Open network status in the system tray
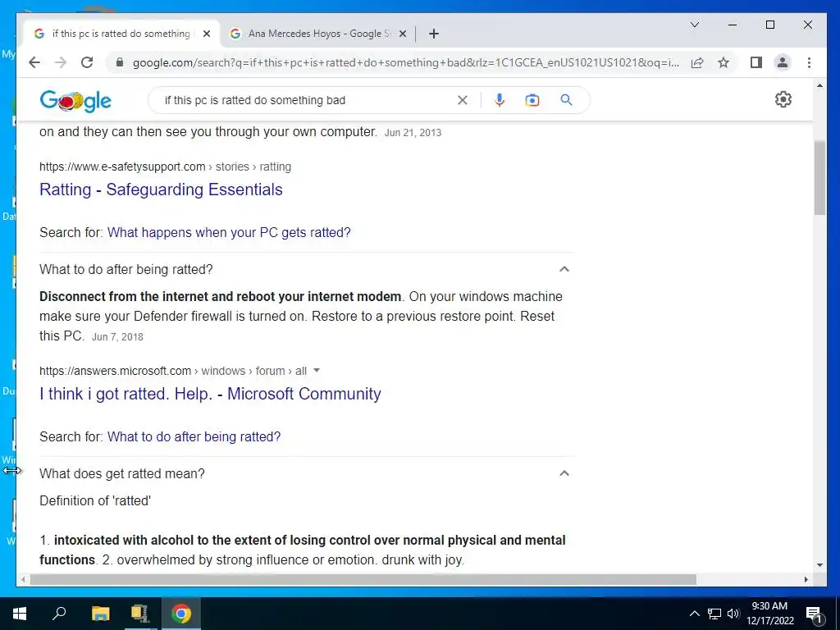Viewport: 840px width, 630px height. pos(714,614)
